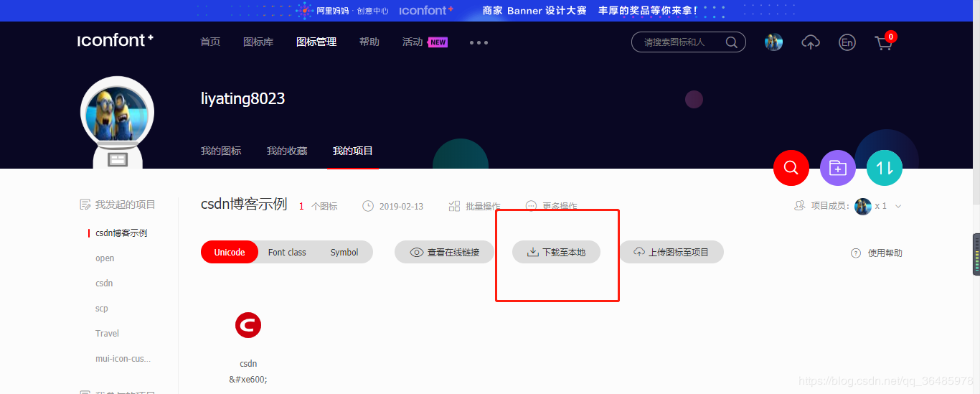Select the csdn icon thumbnail
The height and width of the screenshot is (394, 980).
coord(248,325)
